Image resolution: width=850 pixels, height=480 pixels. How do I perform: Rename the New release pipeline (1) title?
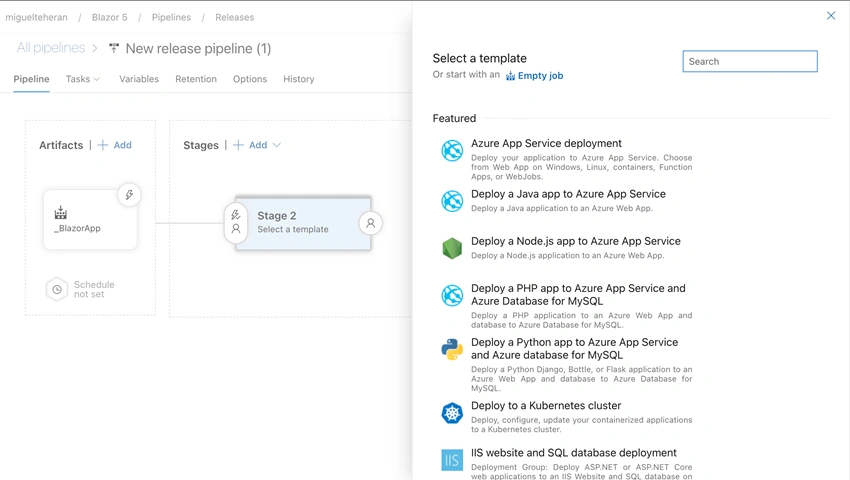click(198, 48)
